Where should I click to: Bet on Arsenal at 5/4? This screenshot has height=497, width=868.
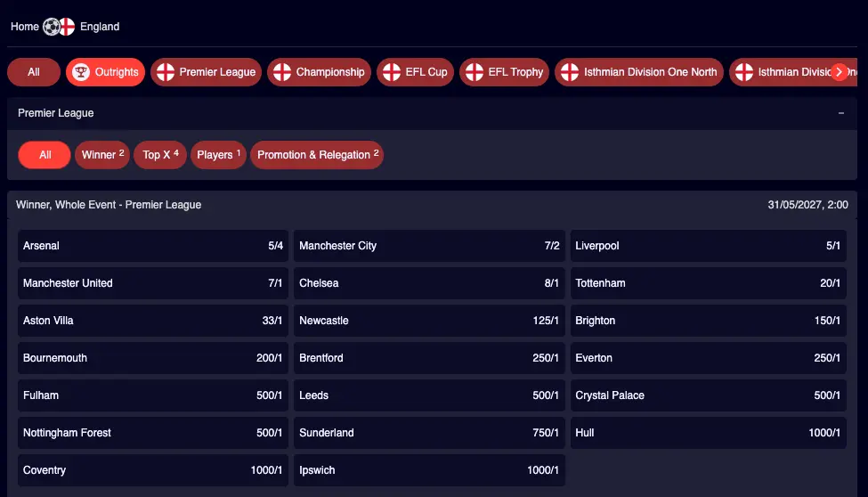click(153, 246)
